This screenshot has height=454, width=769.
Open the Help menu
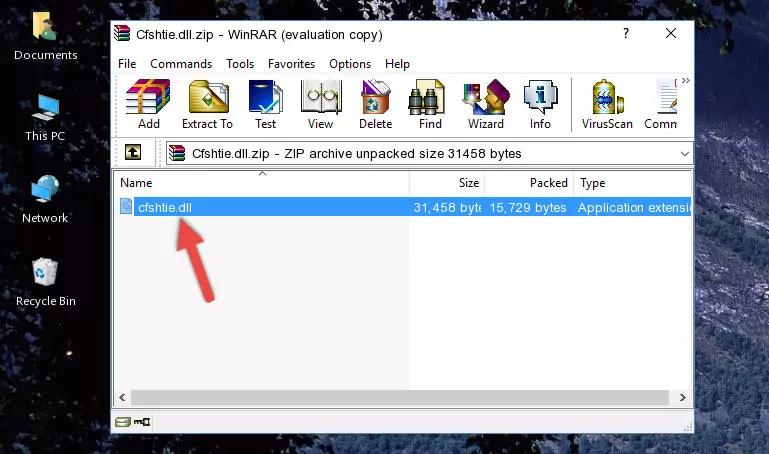(397, 64)
